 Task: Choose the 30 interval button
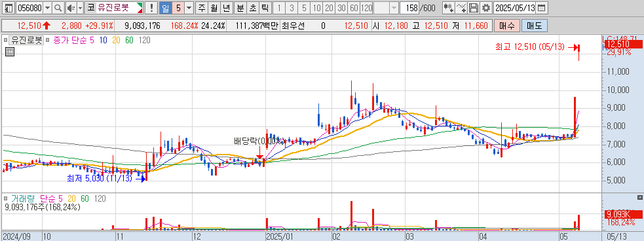341,7
